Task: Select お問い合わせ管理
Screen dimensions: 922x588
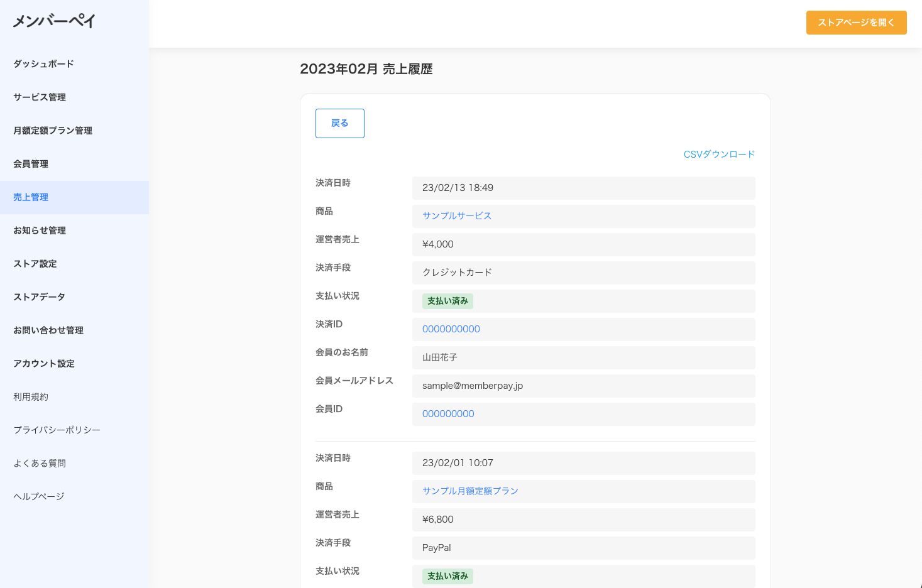Action: 48,330
